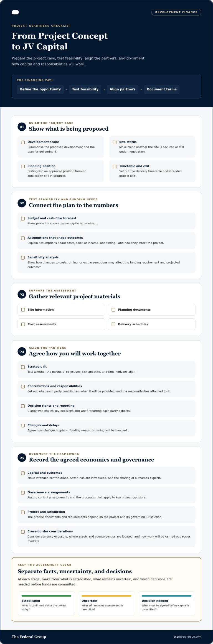Click the white pill logo in header

point(15,12)
